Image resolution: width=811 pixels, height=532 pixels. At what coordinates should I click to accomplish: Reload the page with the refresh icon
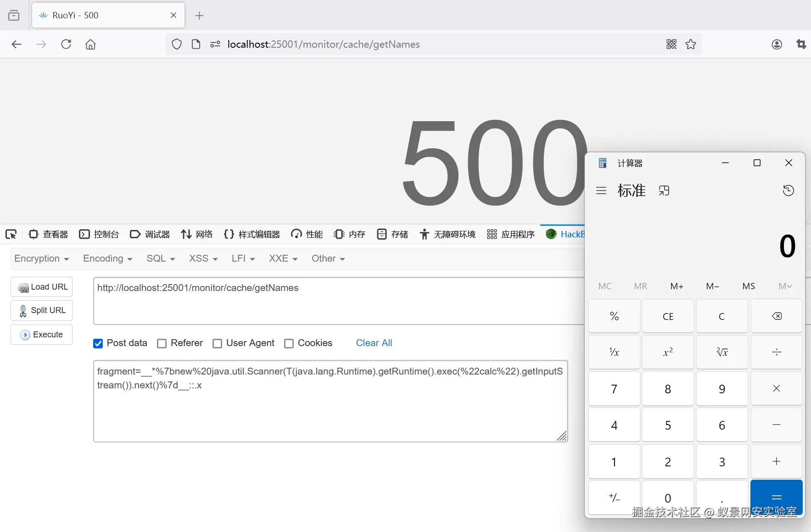pyautogui.click(x=66, y=44)
